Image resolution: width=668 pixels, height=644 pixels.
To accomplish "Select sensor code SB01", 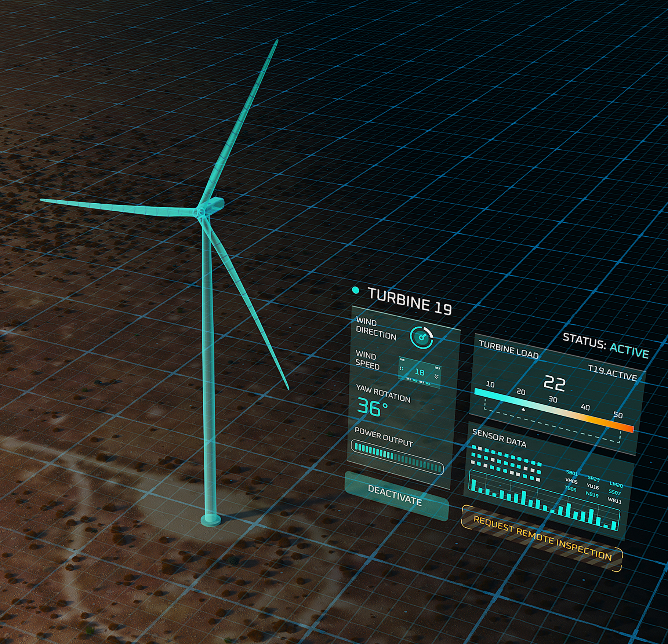I will tap(572, 473).
